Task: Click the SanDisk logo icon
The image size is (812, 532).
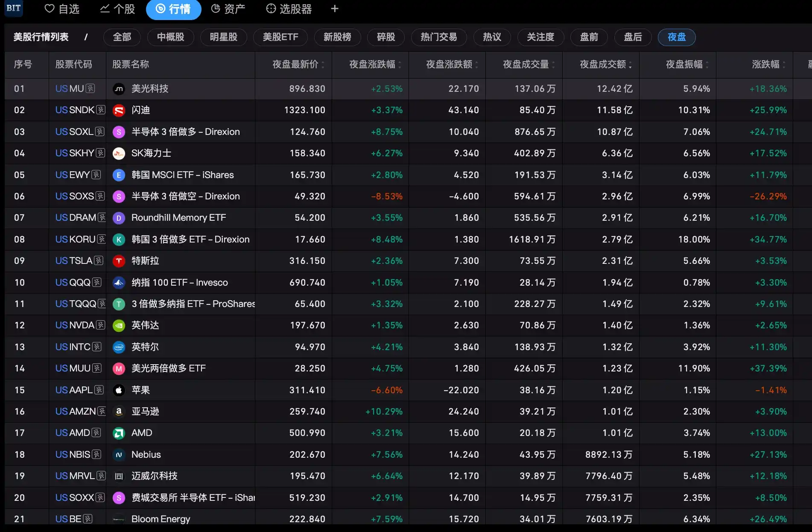Action: pos(119,110)
